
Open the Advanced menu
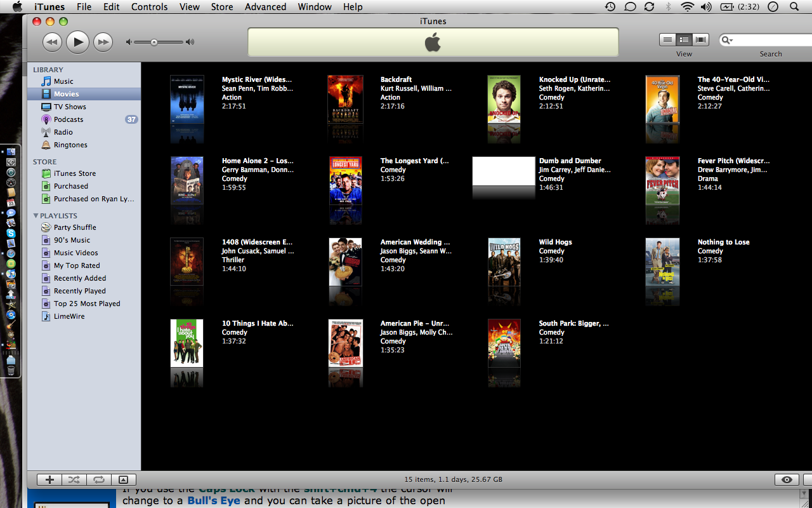[x=265, y=7]
